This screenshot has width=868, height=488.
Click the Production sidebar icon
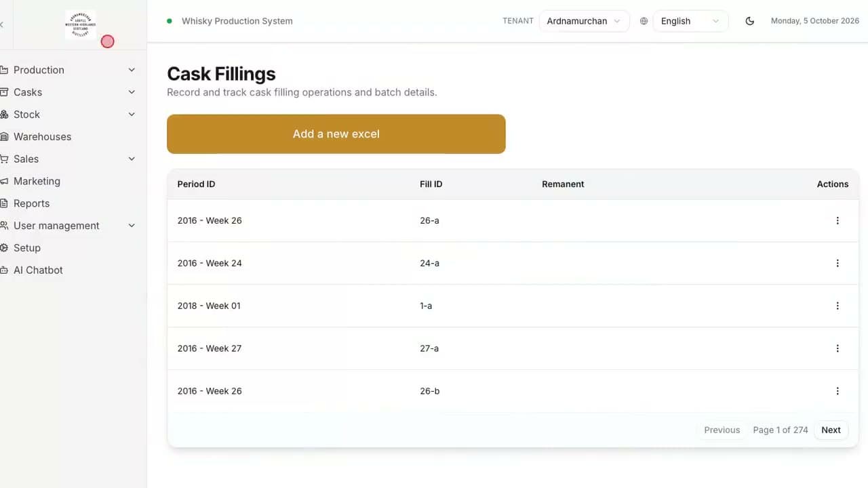pyautogui.click(x=3, y=70)
